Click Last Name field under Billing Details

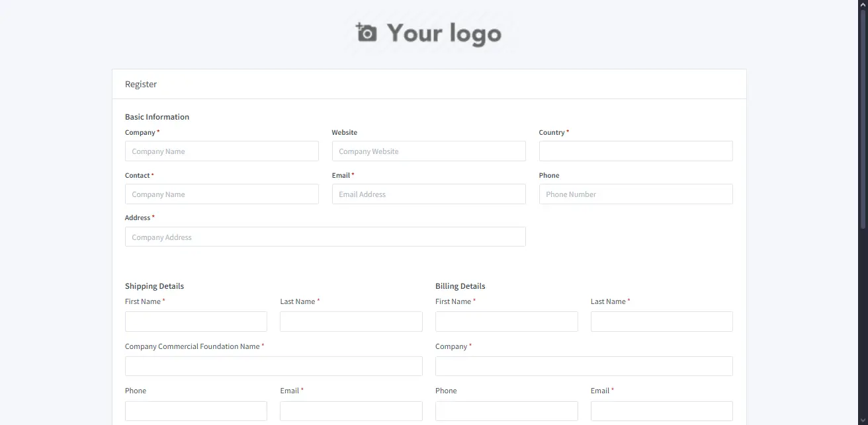click(662, 321)
